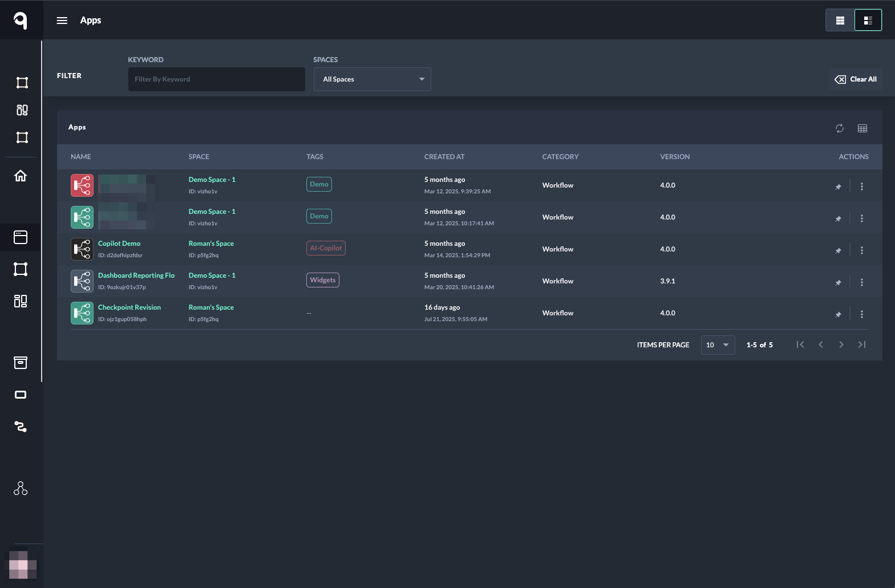The height and width of the screenshot is (588, 895).
Task: Open more actions for Checkpoint Revision
Action: pyautogui.click(x=861, y=314)
